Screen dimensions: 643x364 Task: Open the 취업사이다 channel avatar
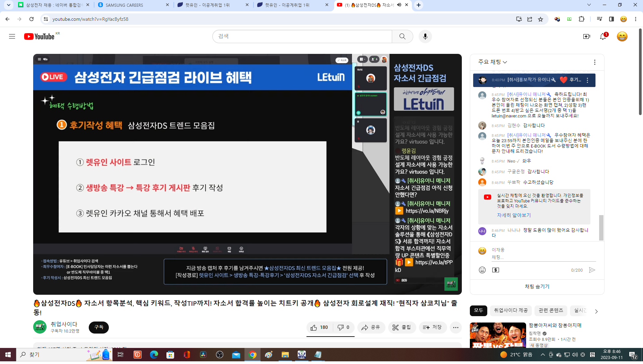pos(40,328)
